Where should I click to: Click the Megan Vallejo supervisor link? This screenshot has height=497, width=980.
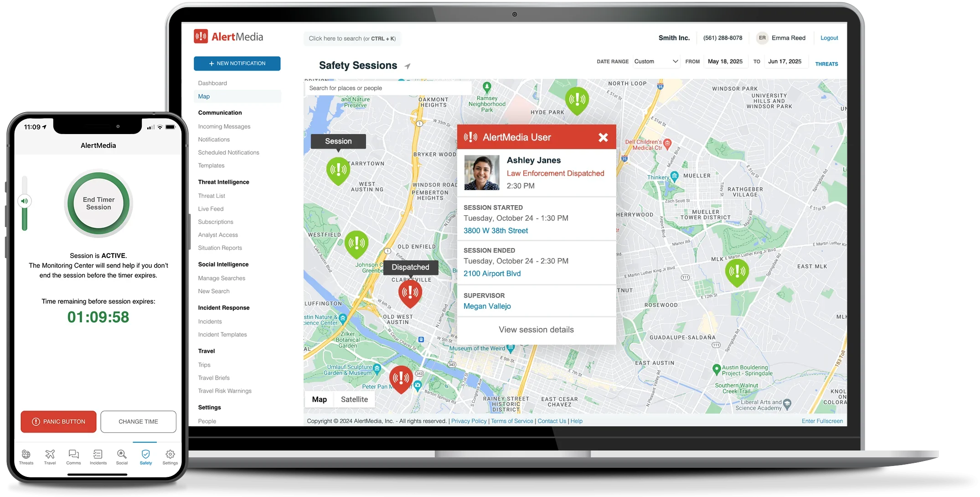coord(487,306)
